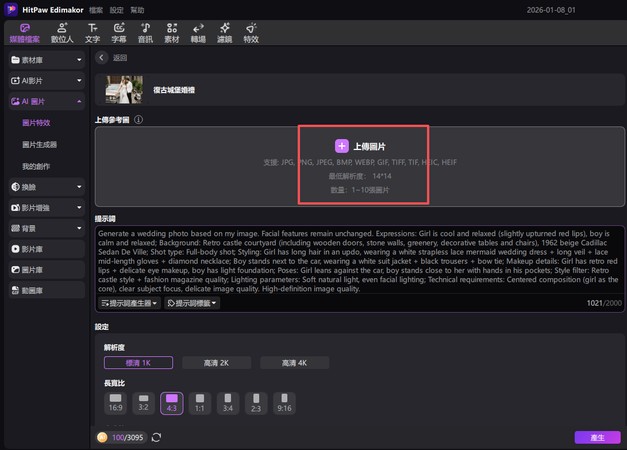Open the 轉場 (Transitions) toolbar tab
Image resolution: width=627 pixels, height=450 pixels.
pos(198,33)
